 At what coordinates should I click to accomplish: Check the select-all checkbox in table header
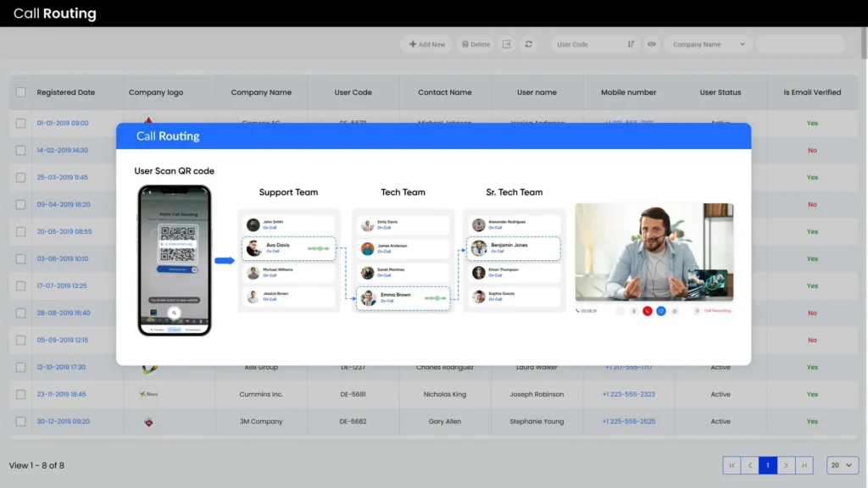[x=21, y=92]
